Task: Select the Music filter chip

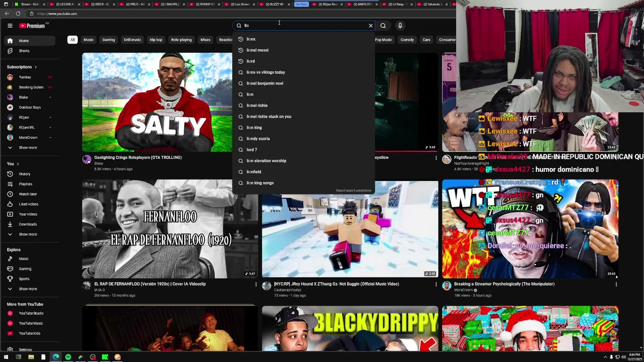Action: pos(89,40)
